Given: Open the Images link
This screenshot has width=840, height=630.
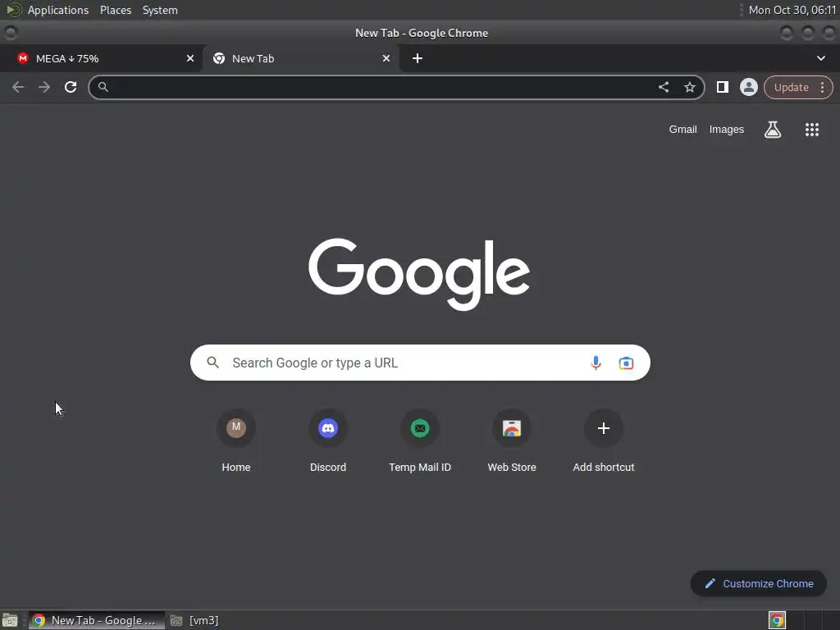Looking at the screenshot, I should 727,129.
